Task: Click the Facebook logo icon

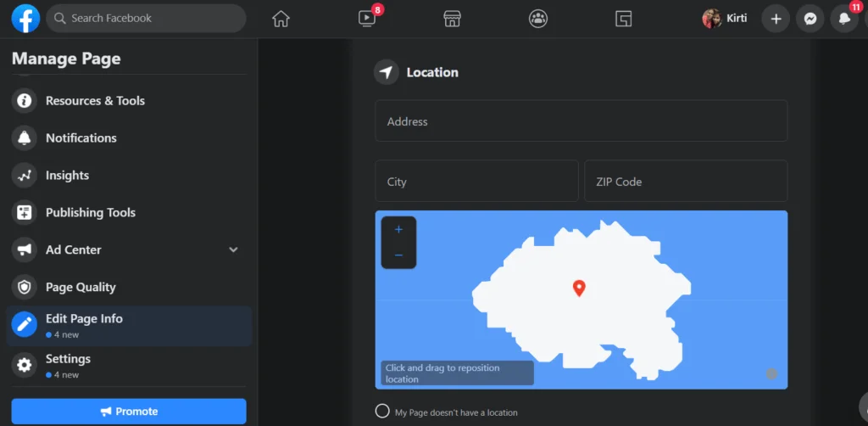Action: 25,18
